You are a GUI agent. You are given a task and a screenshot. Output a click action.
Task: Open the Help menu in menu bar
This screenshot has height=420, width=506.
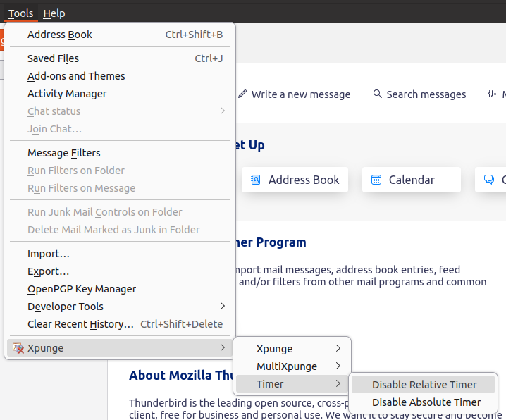[x=54, y=13]
